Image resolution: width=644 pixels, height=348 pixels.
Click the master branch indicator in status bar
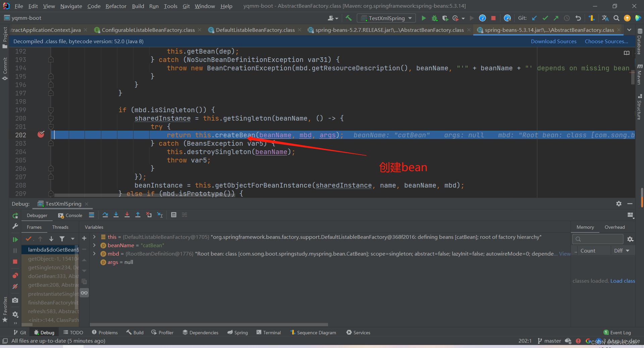(x=549, y=341)
